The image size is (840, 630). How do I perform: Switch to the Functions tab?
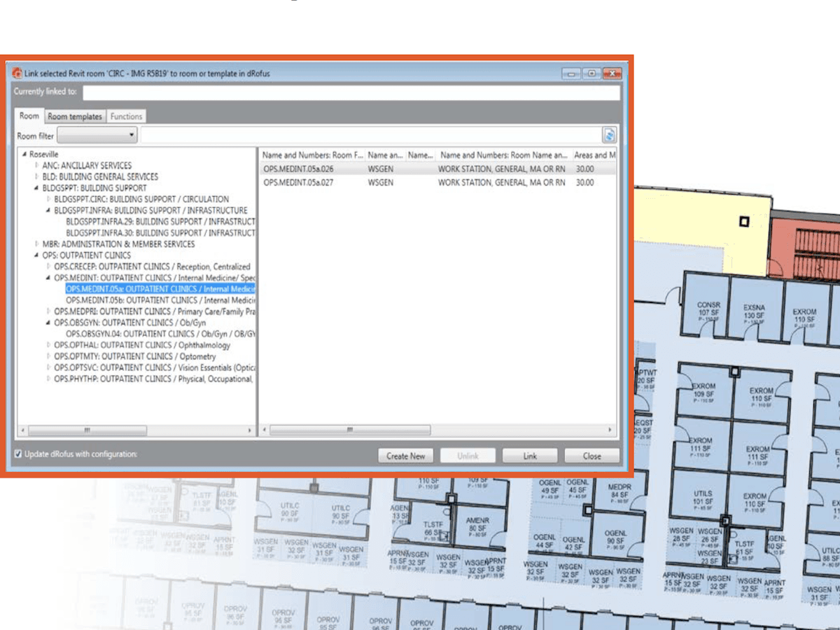click(x=126, y=117)
